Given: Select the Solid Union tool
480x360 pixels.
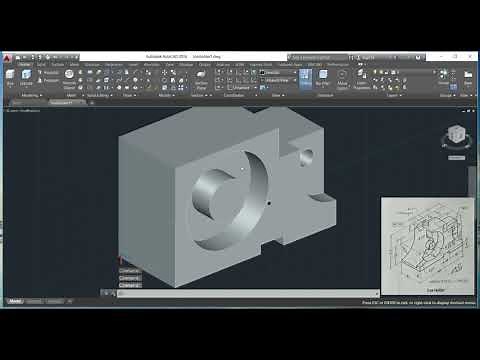Looking at the screenshot, I should pyautogui.click(x=81, y=72).
